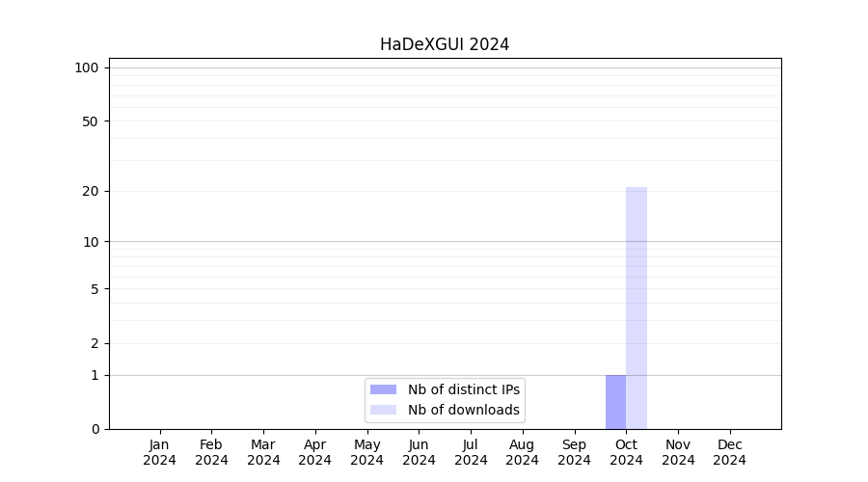Viewport: 868px width, 482px height.
Task: Click the 100 tick label on y-axis
Action: (87, 67)
